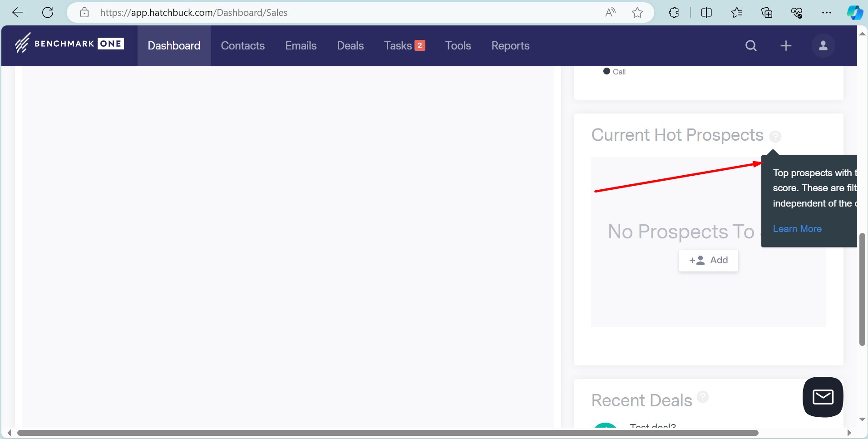This screenshot has height=439, width=868.
Task: Open Browser essentials heart icon
Action: (x=797, y=13)
